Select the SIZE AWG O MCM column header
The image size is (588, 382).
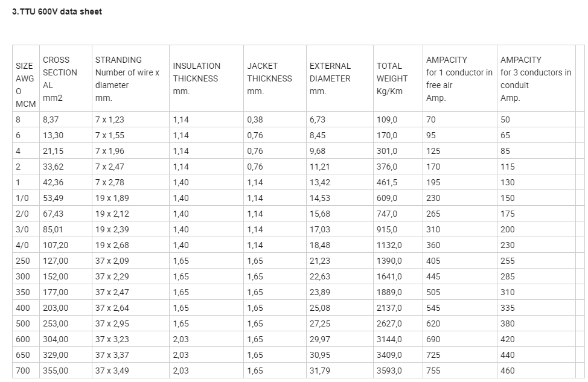[26, 78]
